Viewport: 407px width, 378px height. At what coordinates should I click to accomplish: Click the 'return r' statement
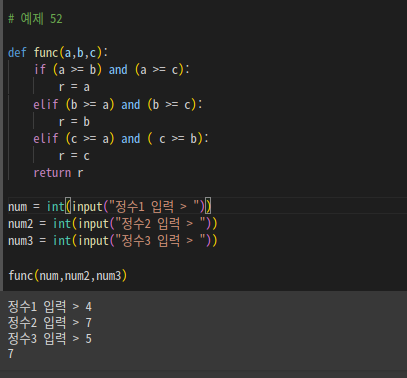pyautogui.click(x=58, y=173)
